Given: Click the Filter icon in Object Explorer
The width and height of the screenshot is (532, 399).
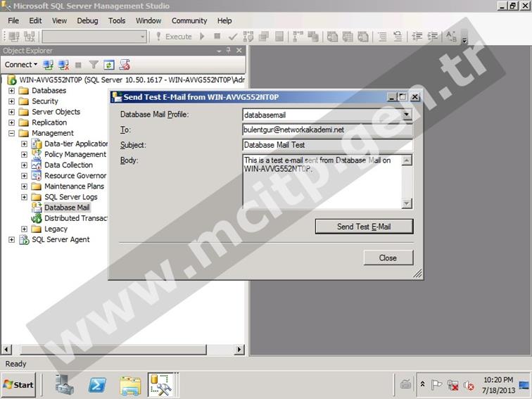Looking at the screenshot, I should 94,65.
